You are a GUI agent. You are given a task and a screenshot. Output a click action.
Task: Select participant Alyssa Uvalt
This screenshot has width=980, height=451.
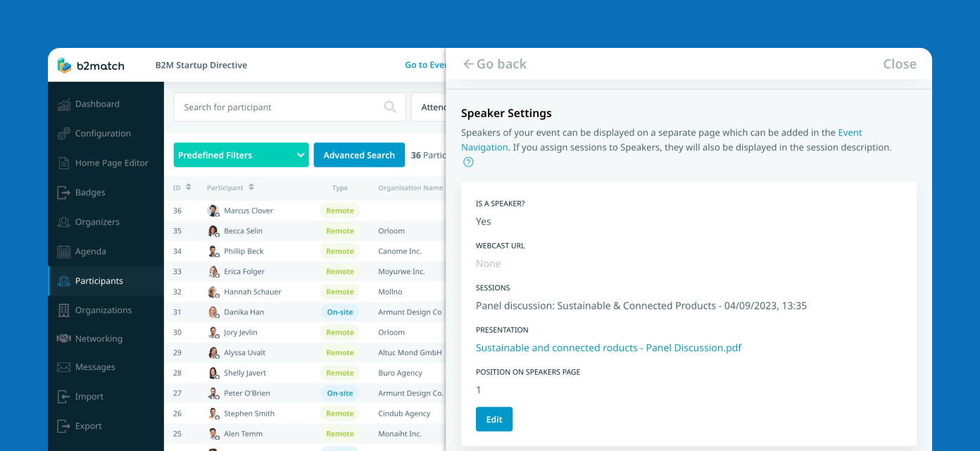(x=245, y=353)
